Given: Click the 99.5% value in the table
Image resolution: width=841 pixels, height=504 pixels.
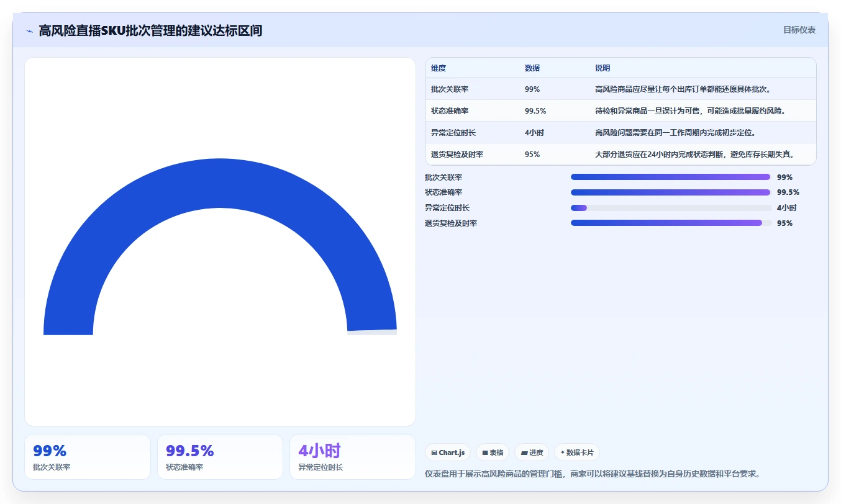Looking at the screenshot, I should (x=535, y=111).
